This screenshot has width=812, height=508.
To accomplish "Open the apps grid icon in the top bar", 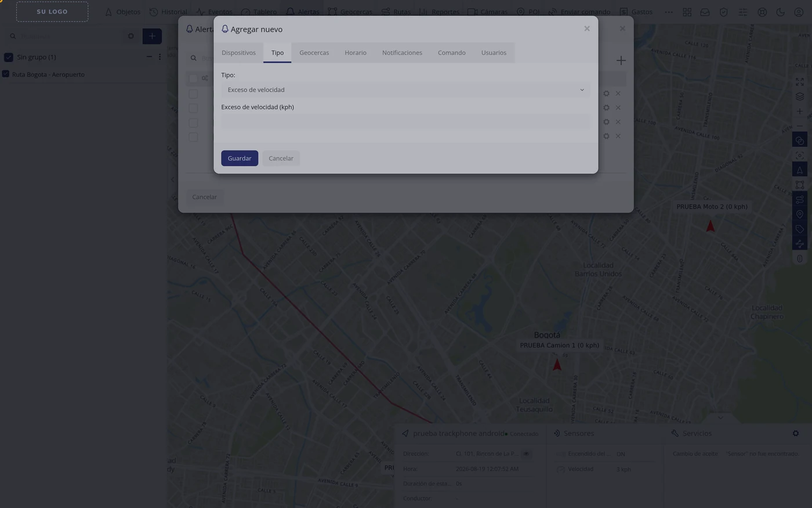I will coord(687,12).
